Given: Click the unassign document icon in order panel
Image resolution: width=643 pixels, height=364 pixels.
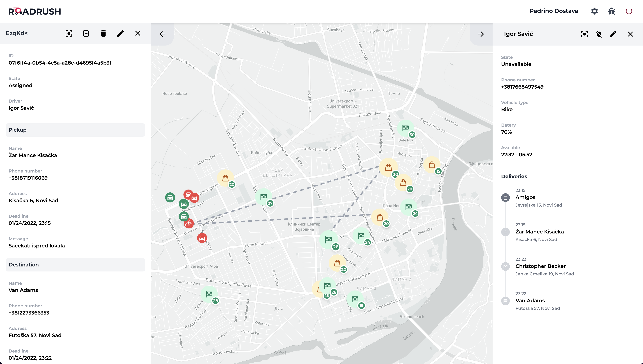Looking at the screenshot, I should tap(86, 34).
